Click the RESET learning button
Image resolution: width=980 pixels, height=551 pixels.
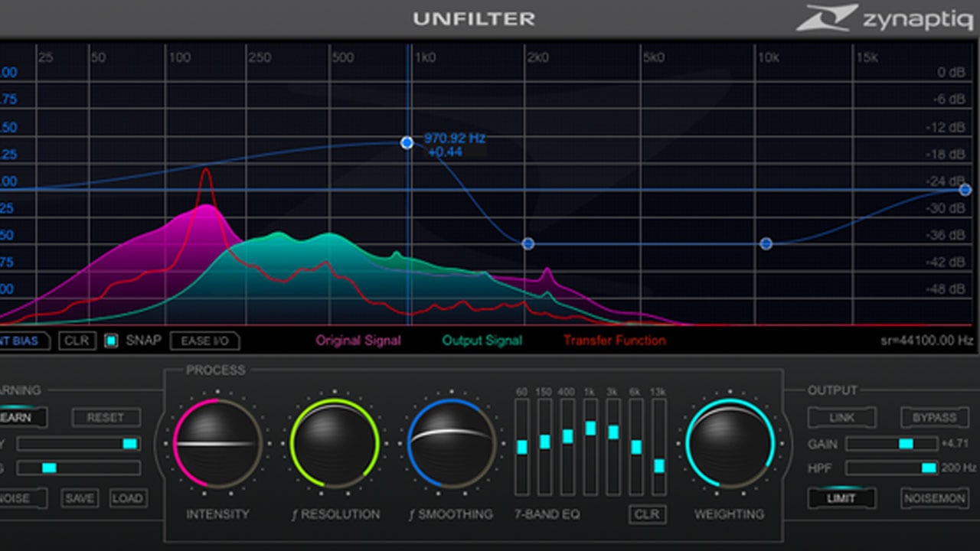coord(106,418)
